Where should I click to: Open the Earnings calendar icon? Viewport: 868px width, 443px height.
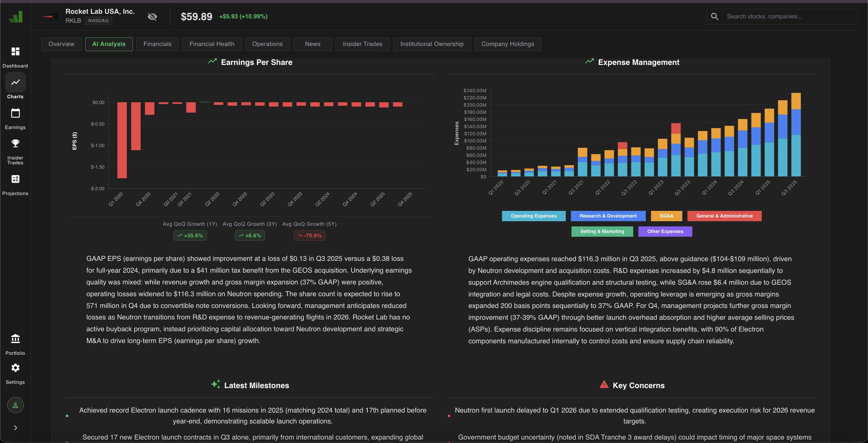click(x=15, y=113)
